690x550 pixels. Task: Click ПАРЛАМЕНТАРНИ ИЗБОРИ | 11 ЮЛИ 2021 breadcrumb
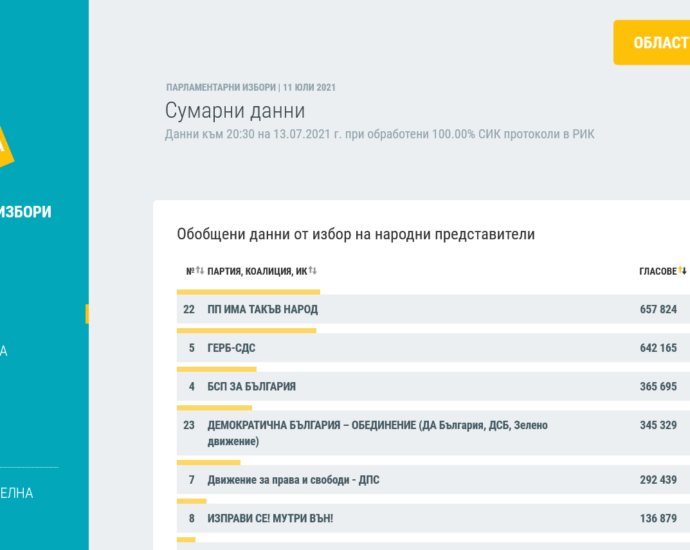tap(251, 87)
